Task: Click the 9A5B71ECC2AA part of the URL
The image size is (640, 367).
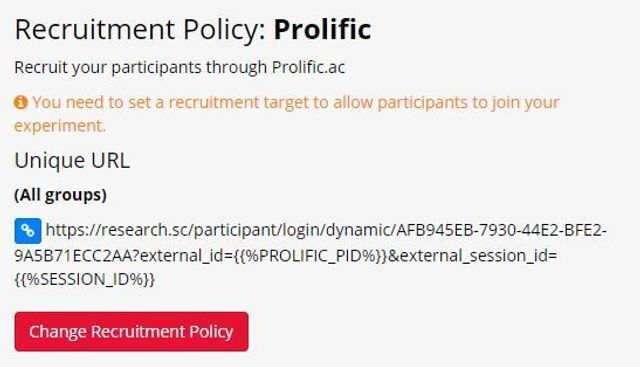Action: pos(73,256)
